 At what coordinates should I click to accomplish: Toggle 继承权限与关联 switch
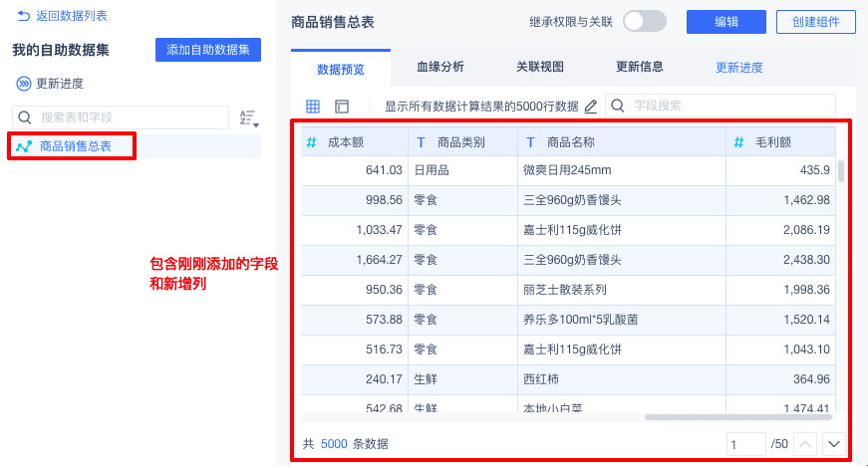click(x=645, y=22)
